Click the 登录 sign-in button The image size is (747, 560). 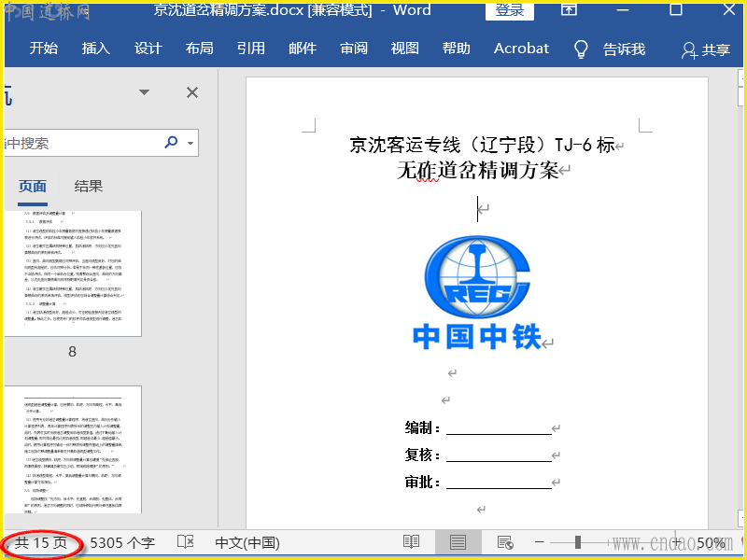(x=509, y=10)
